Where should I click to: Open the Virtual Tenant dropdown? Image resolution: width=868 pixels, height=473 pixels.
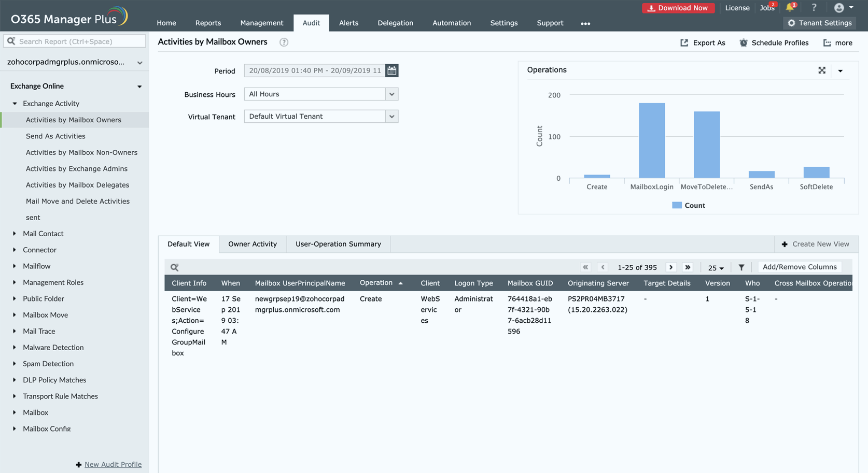coord(391,117)
